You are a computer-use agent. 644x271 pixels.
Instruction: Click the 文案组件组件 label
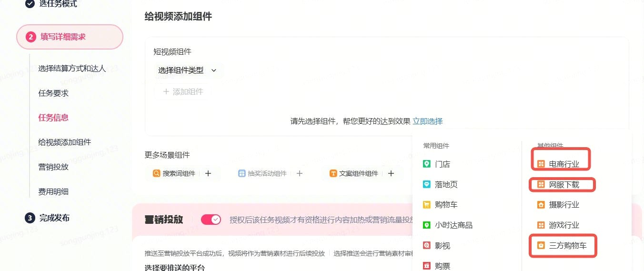(359, 173)
